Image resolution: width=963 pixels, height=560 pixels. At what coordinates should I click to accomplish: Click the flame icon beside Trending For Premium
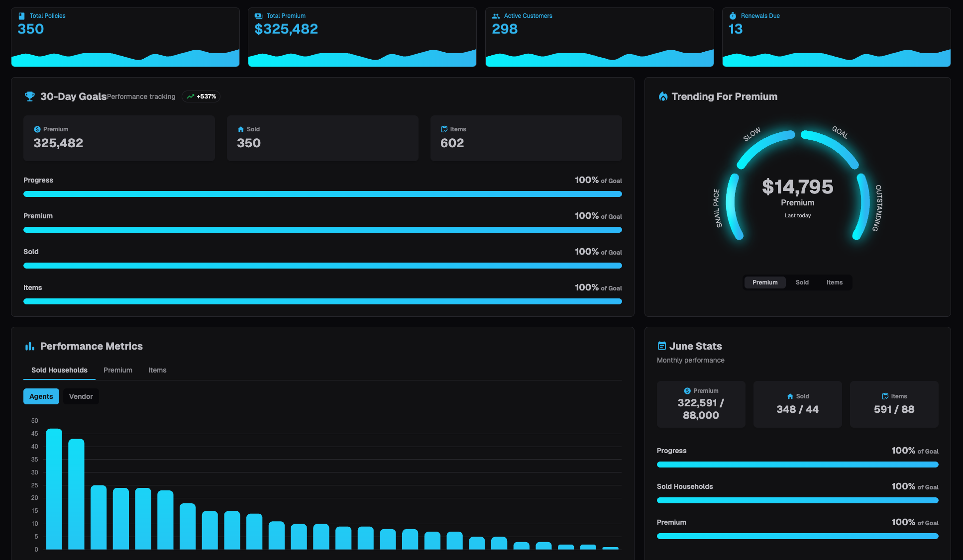pyautogui.click(x=663, y=96)
